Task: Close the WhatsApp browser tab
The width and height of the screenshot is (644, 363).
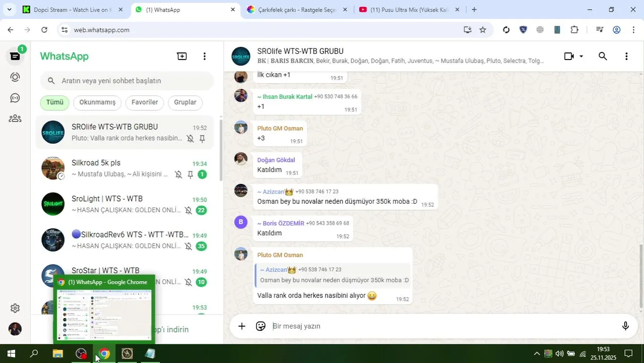Action: coord(233,10)
